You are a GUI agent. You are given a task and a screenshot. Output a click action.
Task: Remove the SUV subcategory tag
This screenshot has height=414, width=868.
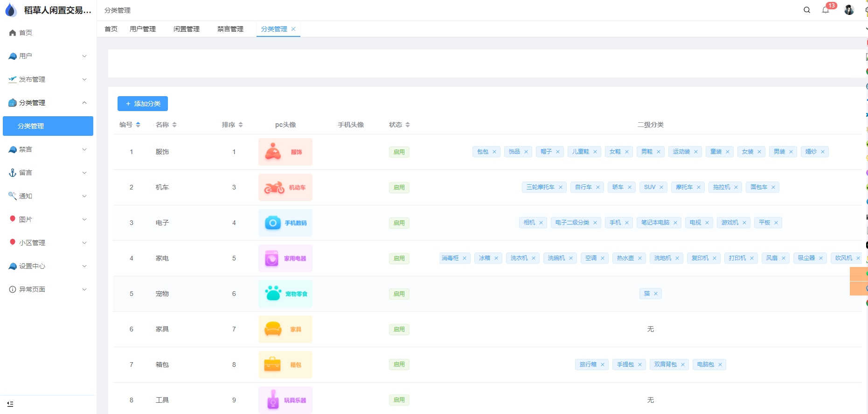[x=661, y=187]
